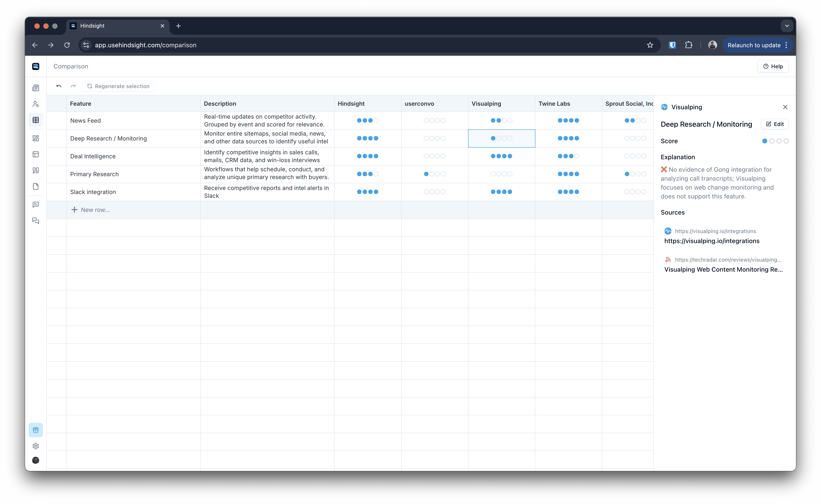This screenshot has height=504, width=821.
Task: Select the comparison table sidebar icon
Action: click(x=36, y=120)
